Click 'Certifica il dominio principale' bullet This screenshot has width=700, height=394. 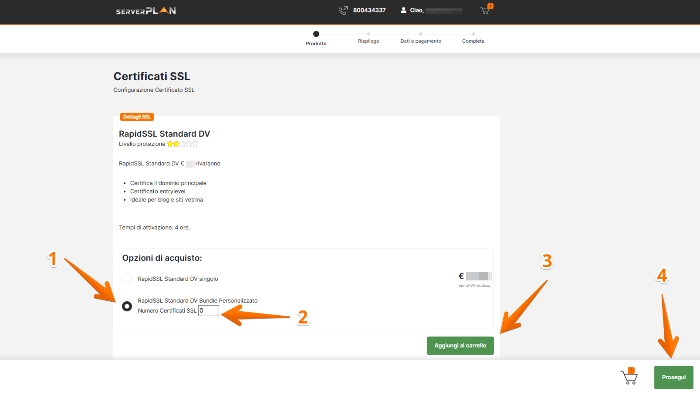[x=168, y=183]
